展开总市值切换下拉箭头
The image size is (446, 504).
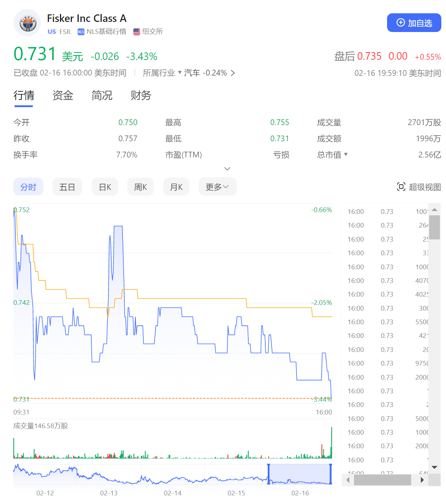pos(346,155)
